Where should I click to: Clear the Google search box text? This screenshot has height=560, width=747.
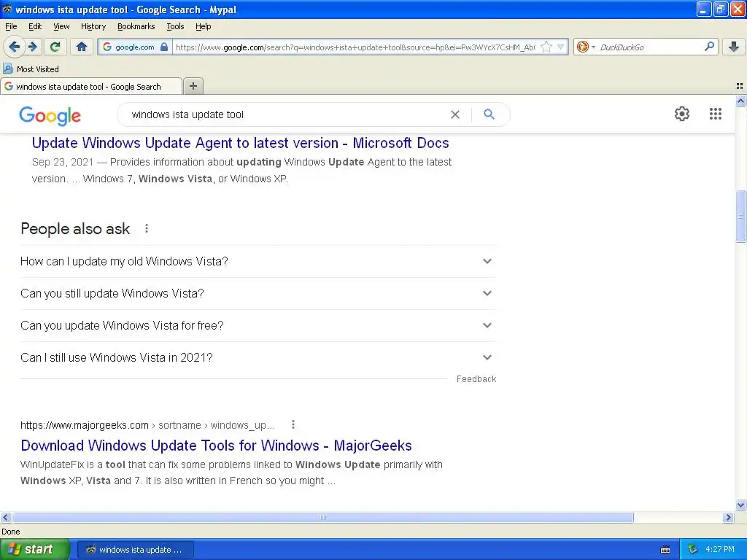pos(455,114)
